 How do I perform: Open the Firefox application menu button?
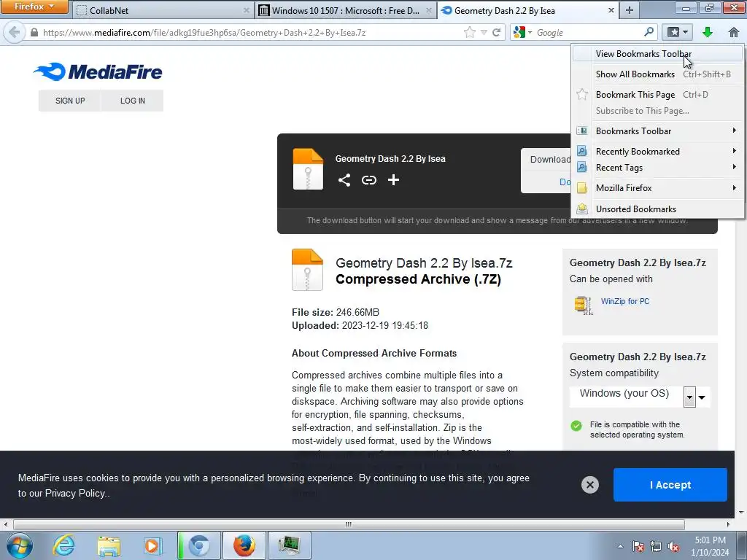pyautogui.click(x=34, y=7)
